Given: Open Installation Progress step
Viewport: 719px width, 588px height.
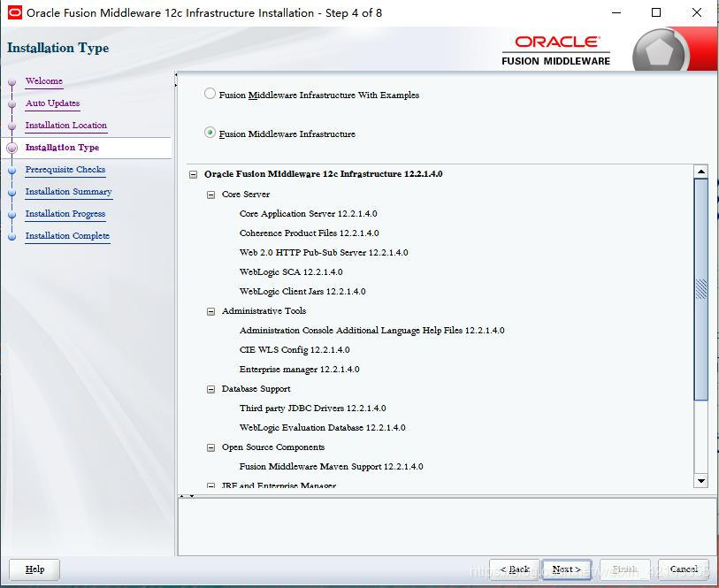Looking at the screenshot, I should (65, 214).
